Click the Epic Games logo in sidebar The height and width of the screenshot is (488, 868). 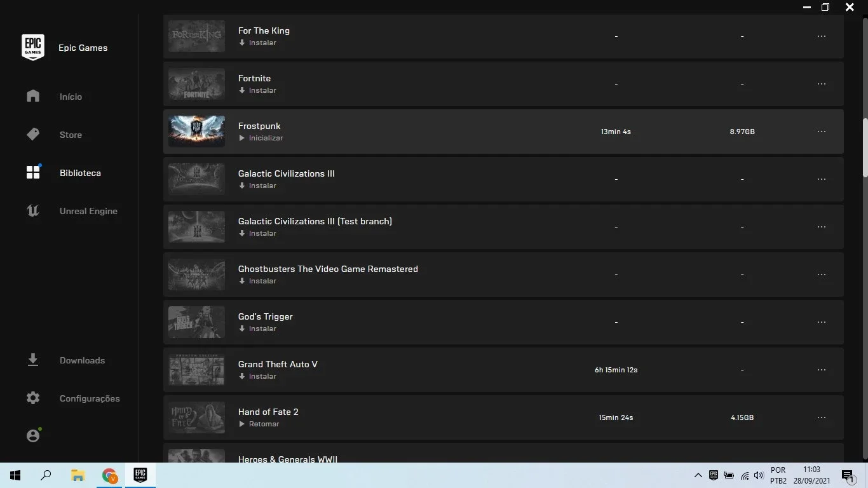(33, 48)
